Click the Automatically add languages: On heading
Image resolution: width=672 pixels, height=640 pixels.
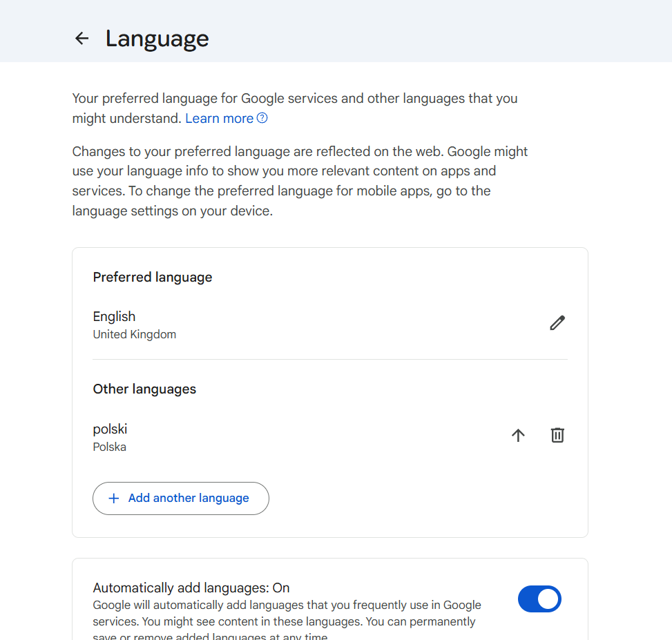tap(191, 588)
